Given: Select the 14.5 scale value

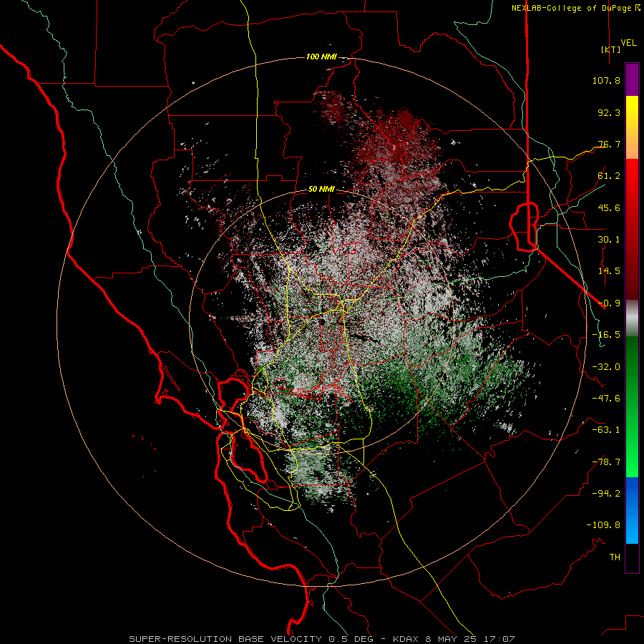Looking at the screenshot, I should point(609,271).
